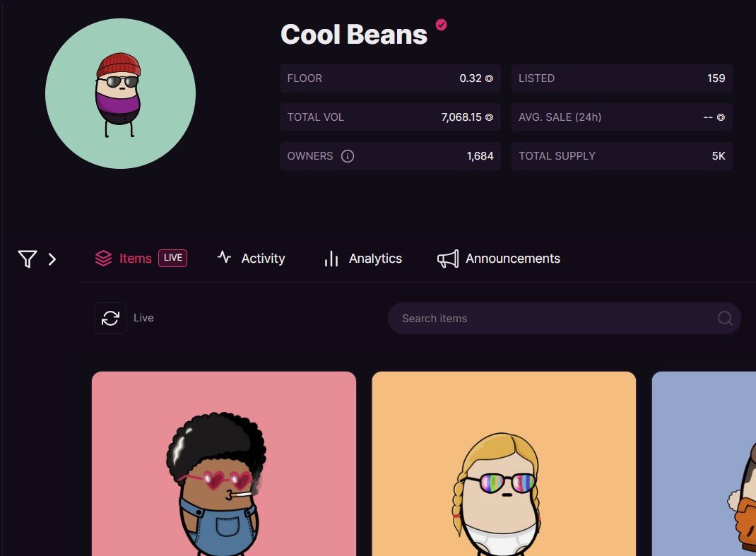Click the SOL icon beside floor price

[489, 78]
